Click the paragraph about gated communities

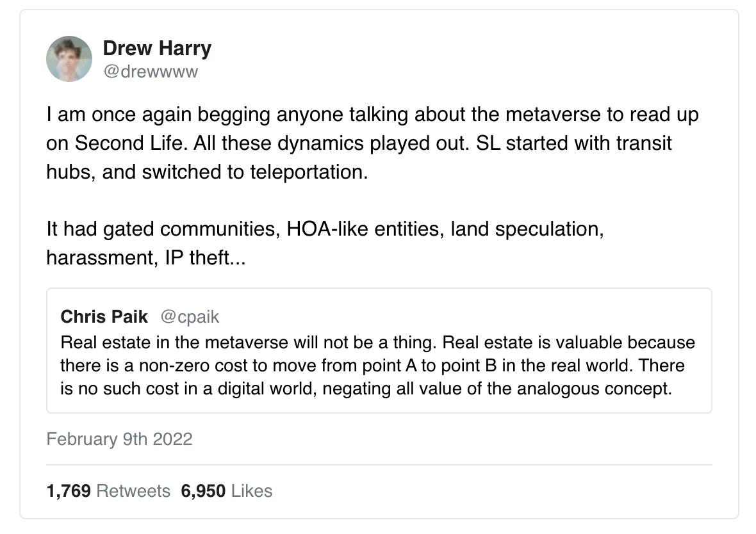point(325,243)
